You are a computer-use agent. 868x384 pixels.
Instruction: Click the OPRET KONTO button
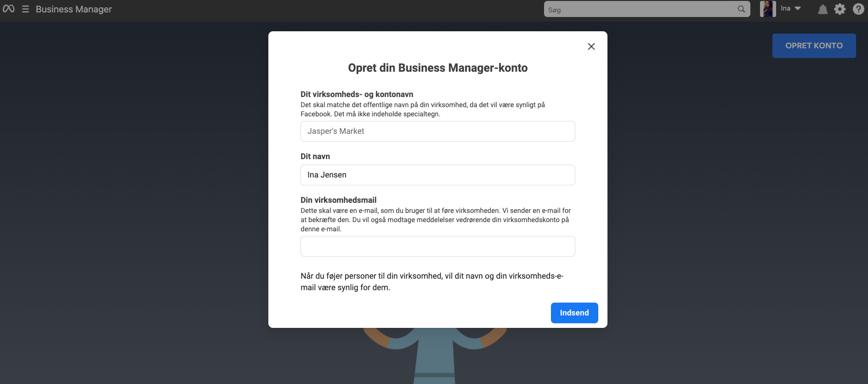[814, 46]
